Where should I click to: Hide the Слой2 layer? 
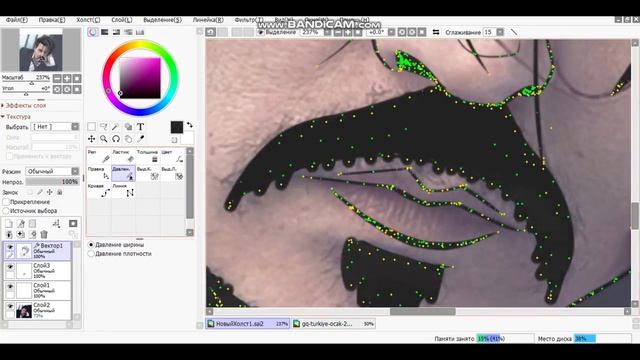click(10, 306)
